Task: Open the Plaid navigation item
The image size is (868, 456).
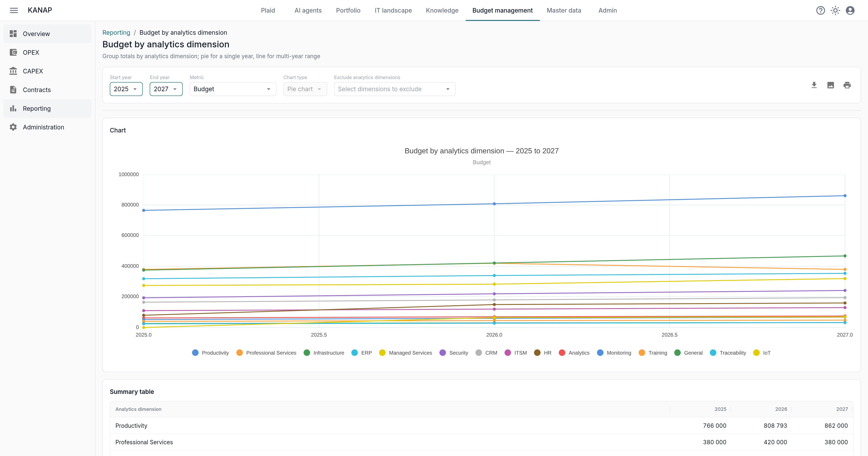Action: [268, 10]
